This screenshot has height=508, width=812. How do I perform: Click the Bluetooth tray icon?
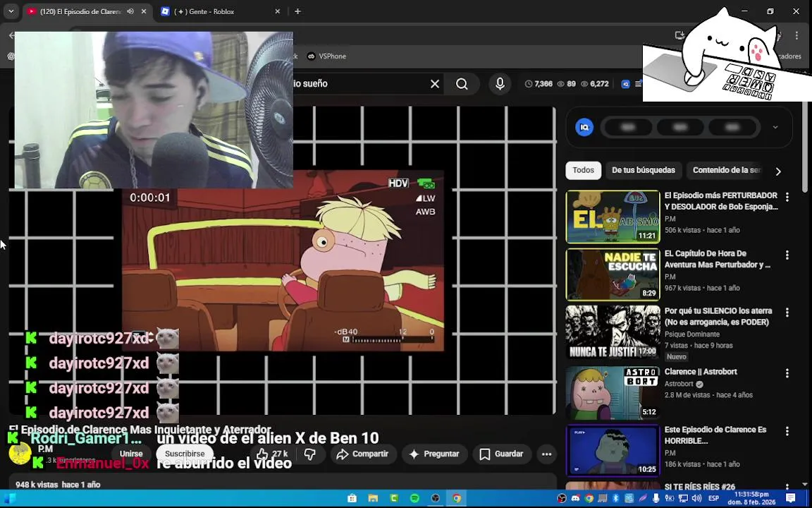pos(616,499)
